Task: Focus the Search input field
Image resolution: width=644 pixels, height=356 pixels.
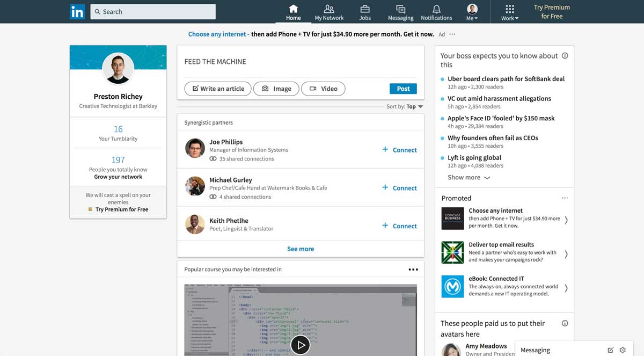Action: [x=153, y=11]
